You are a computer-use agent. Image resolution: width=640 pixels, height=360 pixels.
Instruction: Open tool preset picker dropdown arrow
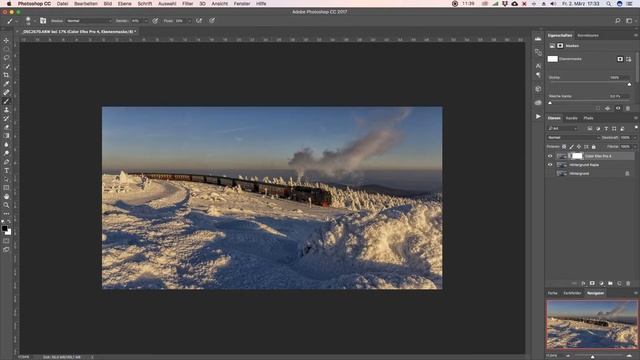[17, 21]
